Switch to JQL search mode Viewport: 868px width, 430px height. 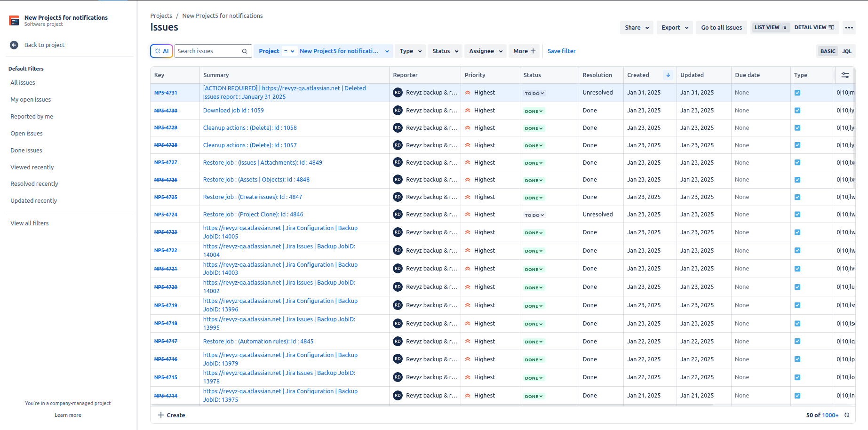coord(847,51)
